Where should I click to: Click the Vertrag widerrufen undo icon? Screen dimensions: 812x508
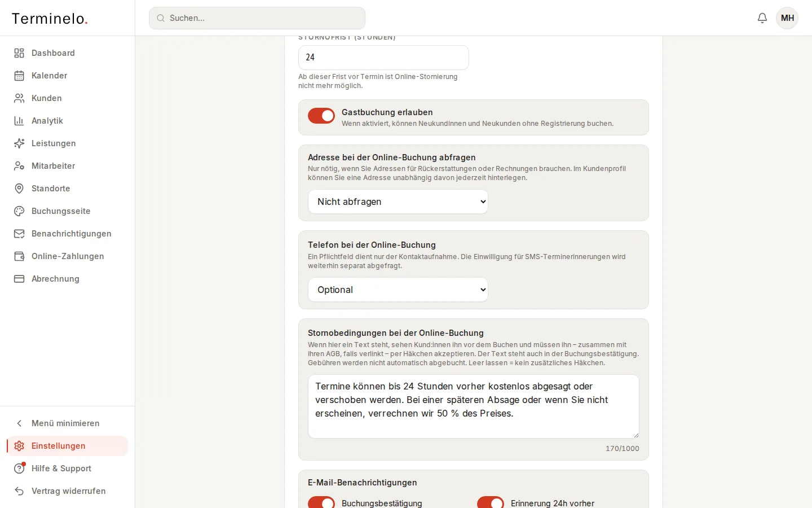coord(19,491)
